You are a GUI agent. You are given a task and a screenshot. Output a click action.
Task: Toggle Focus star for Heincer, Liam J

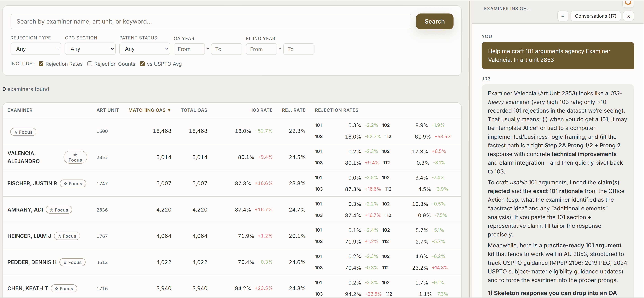[67, 236]
